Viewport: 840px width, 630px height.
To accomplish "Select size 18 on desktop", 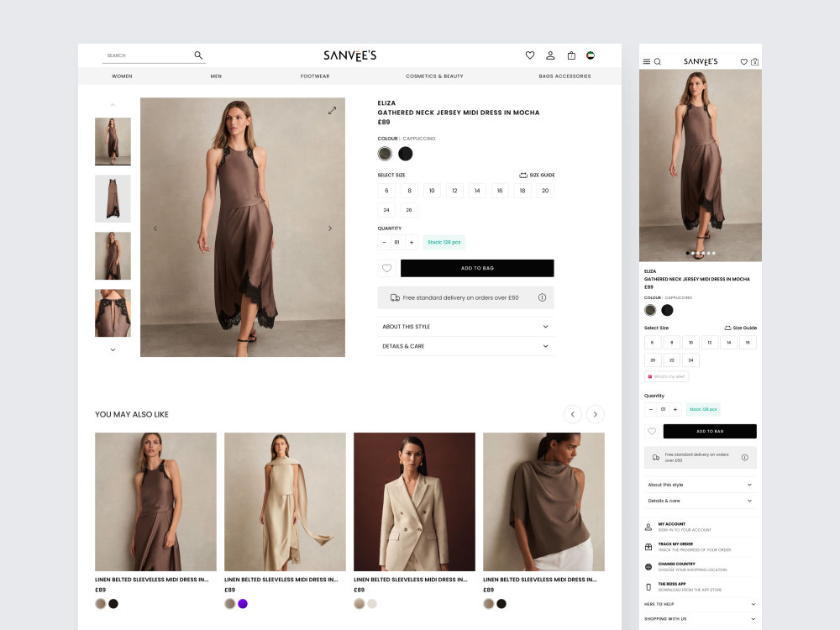I will tap(522, 191).
